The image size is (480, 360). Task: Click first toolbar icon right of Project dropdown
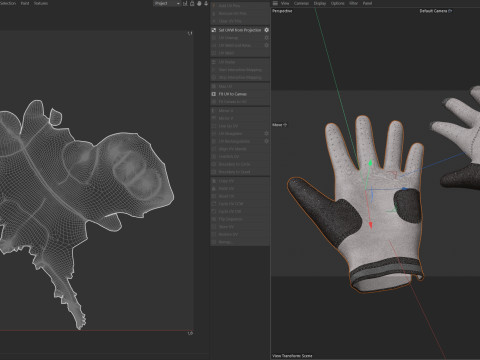click(185, 3)
